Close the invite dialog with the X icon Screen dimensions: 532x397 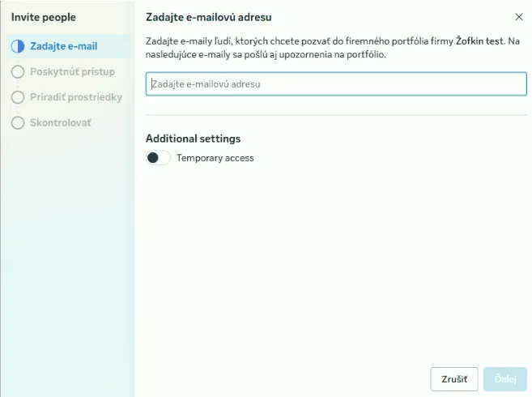519,16
